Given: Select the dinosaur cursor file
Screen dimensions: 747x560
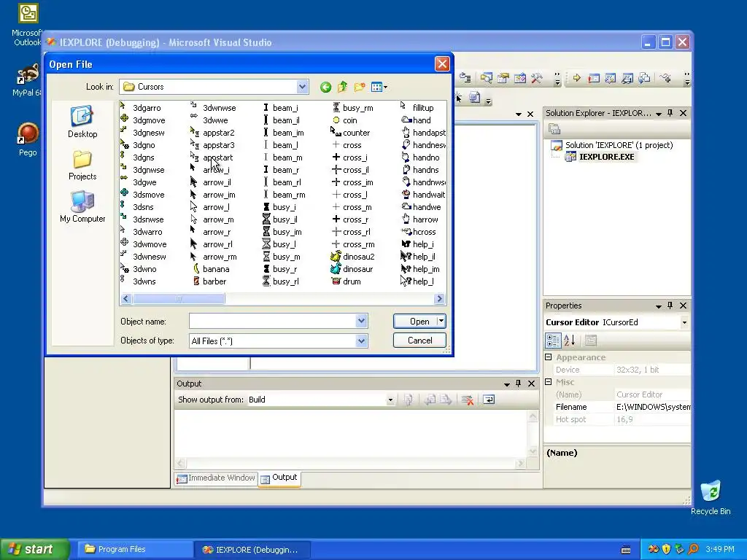Looking at the screenshot, I should pyautogui.click(x=352, y=269).
